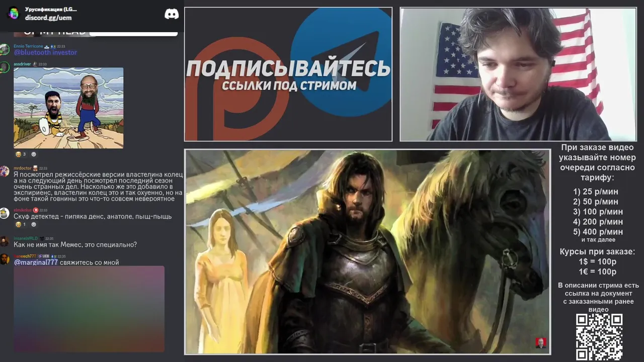Select the tariff line '5) 400 р/мин'

click(598, 232)
